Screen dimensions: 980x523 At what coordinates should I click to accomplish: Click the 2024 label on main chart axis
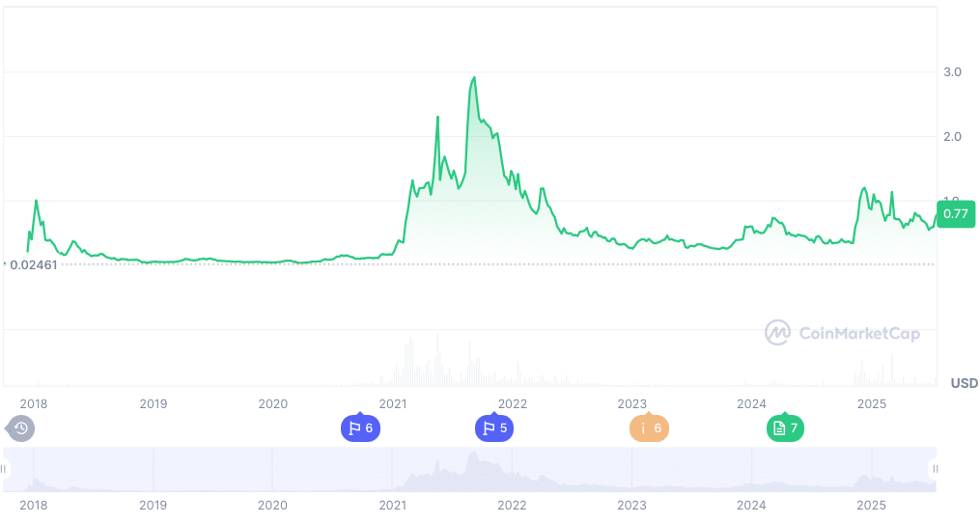[x=751, y=403]
